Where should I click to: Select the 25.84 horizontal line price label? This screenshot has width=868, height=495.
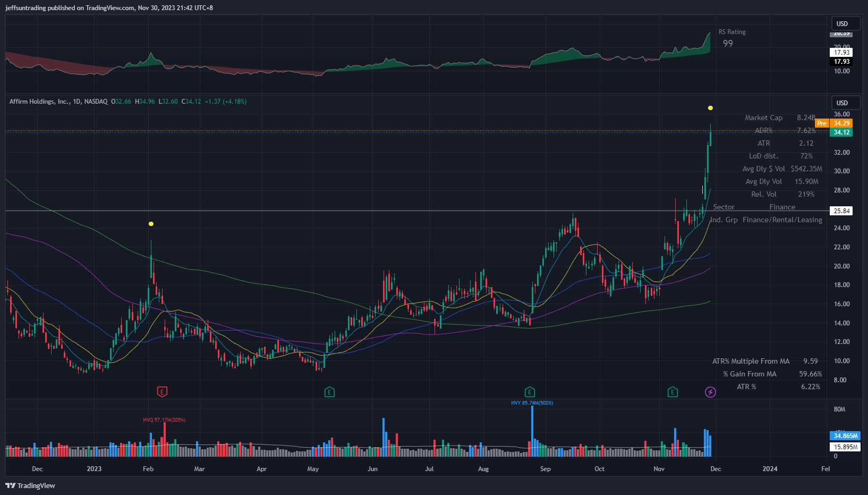coord(841,211)
